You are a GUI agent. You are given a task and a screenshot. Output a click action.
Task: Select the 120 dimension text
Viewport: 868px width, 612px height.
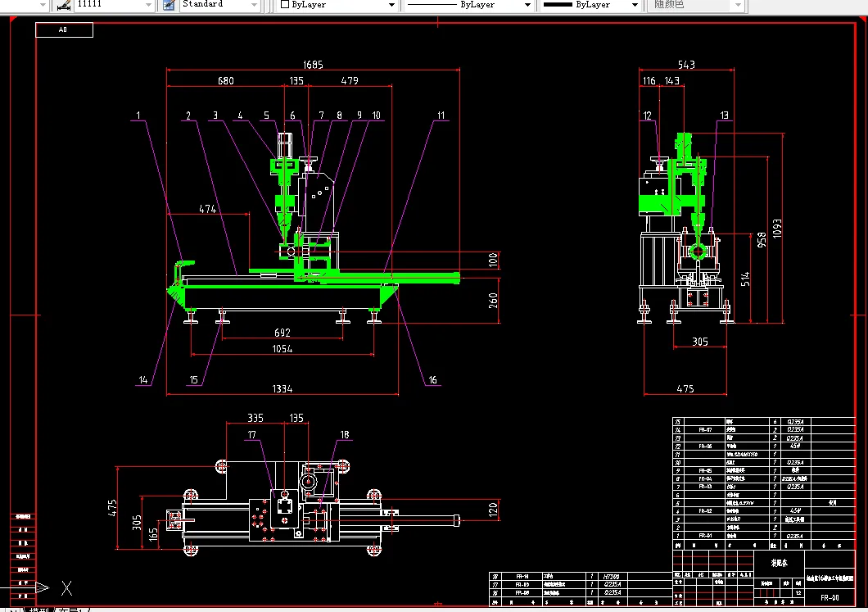(493, 509)
